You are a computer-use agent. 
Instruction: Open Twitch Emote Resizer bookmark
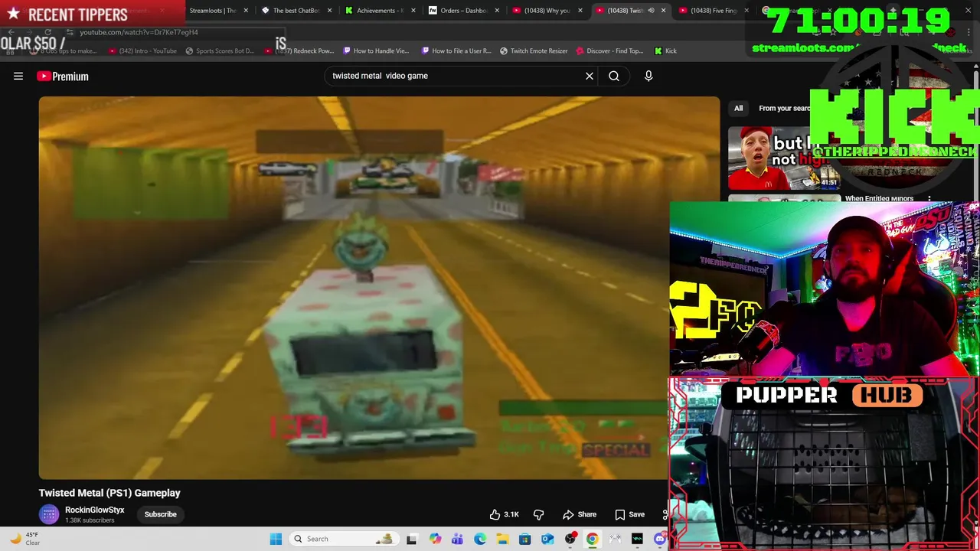(x=534, y=51)
